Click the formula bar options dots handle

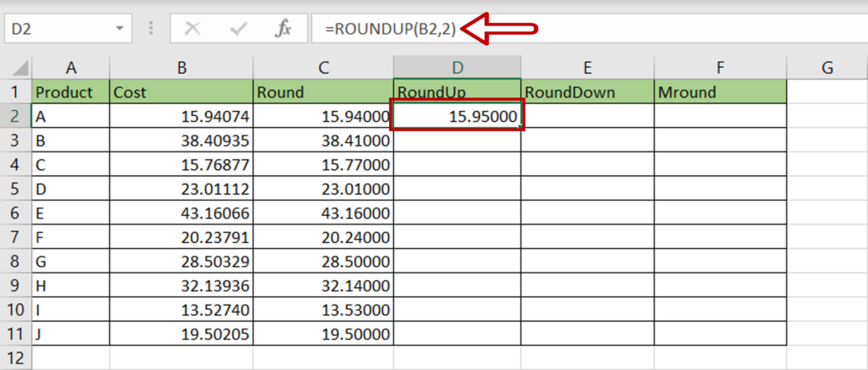[151, 29]
